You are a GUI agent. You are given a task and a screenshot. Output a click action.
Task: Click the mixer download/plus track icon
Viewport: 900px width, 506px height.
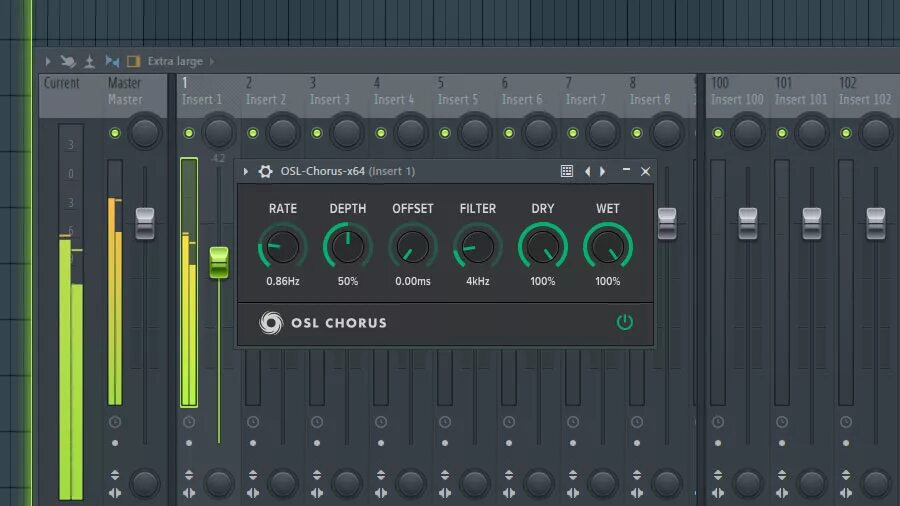[90, 61]
